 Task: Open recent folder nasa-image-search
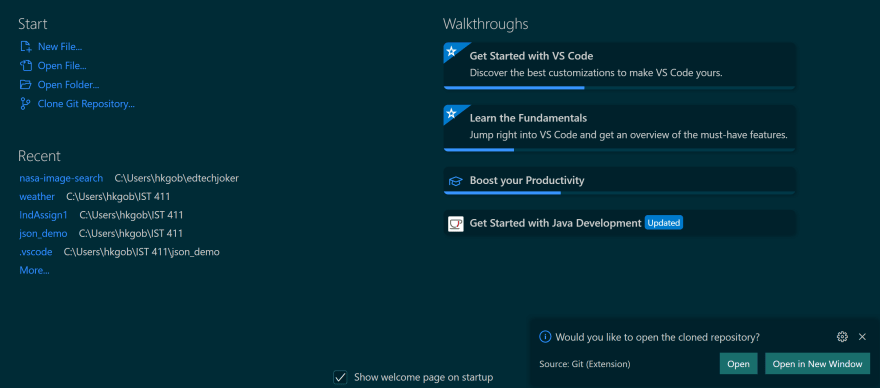coord(61,178)
